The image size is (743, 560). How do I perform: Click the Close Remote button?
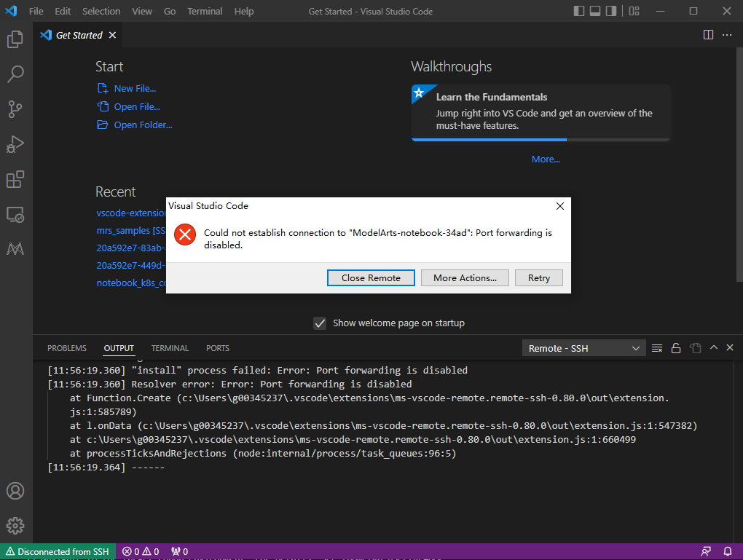click(371, 278)
